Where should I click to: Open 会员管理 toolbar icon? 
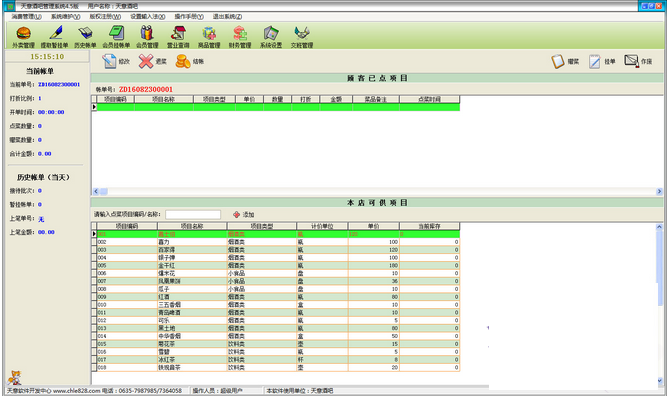147,37
